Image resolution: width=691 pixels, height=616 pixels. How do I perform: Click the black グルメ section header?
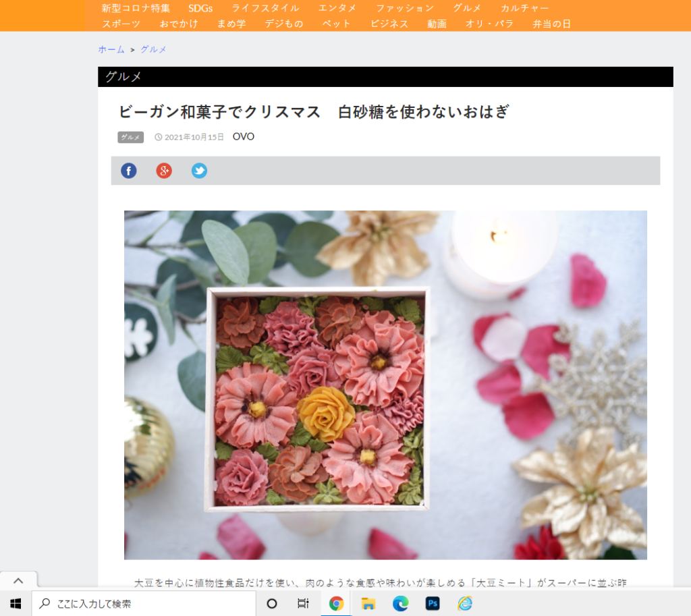pyautogui.click(x=385, y=77)
